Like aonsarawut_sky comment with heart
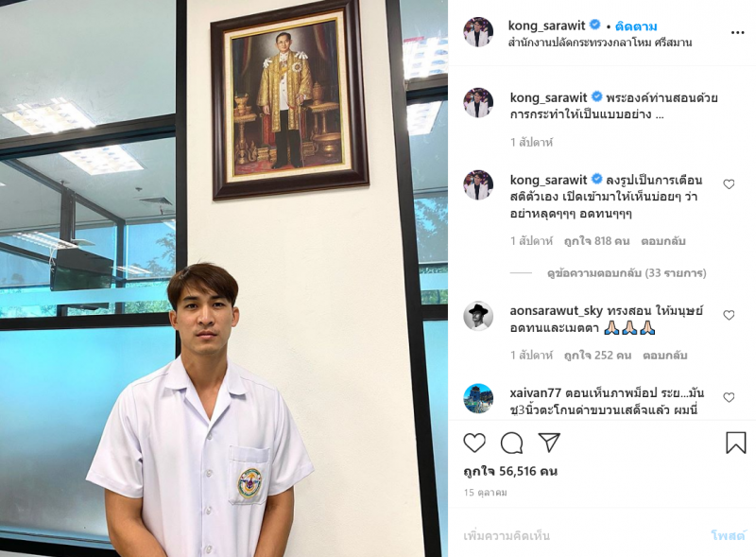756x557 pixels. [x=729, y=315]
